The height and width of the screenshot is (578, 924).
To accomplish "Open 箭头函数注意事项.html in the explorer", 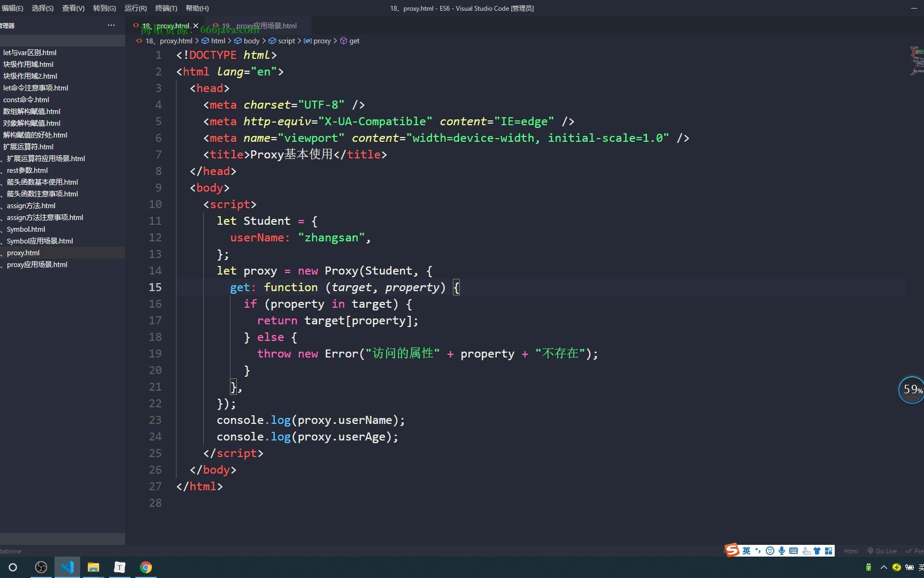I will pyautogui.click(x=63, y=194).
